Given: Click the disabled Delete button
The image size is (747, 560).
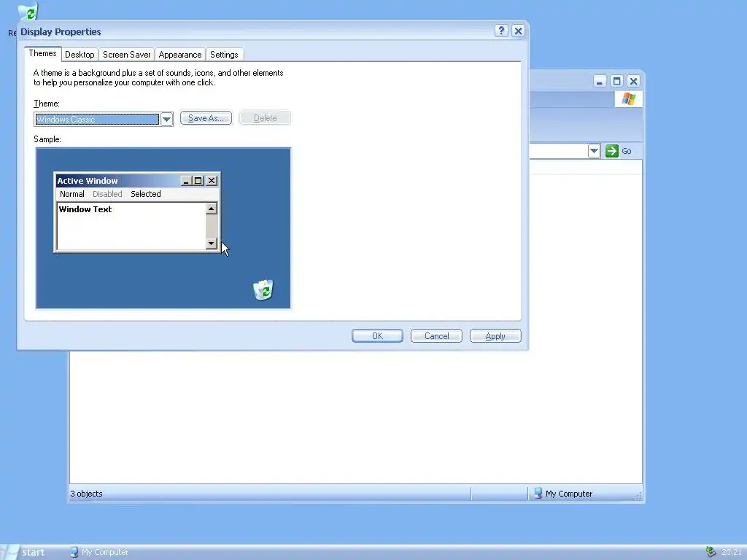Looking at the screenshot, I should 265,118.
